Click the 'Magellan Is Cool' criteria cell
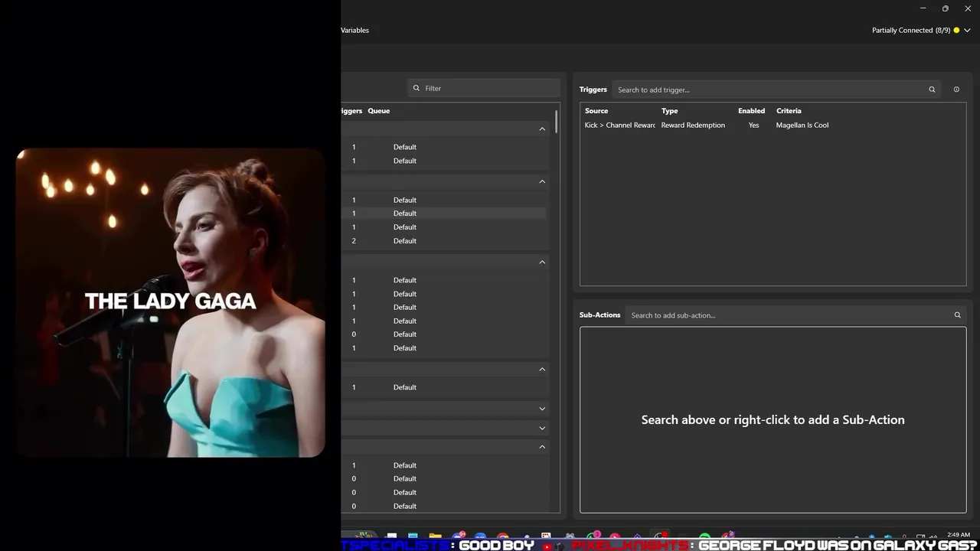The image size is (980, 551). tap(802, 126)
